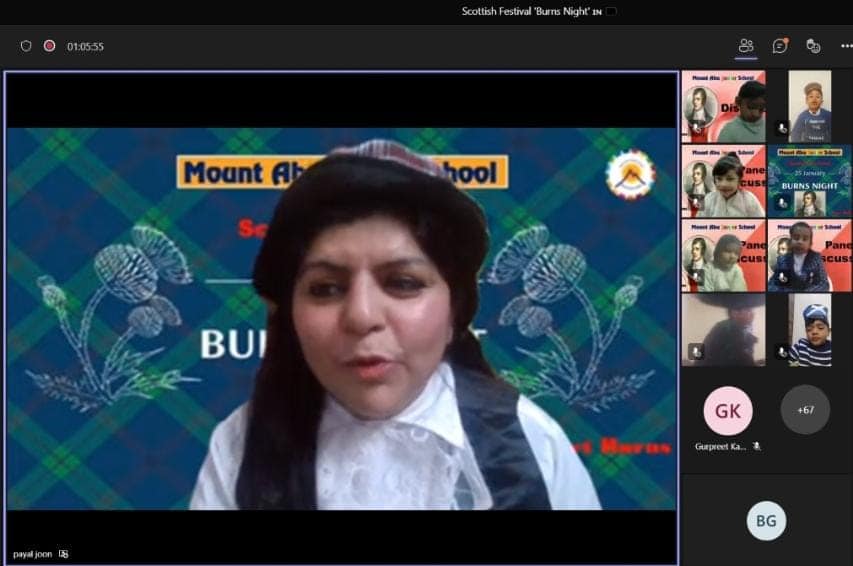Select the thumbnail with 'Dis' background text
The height and width of the screenshot is (566, 853).
(x=724, y=107)
